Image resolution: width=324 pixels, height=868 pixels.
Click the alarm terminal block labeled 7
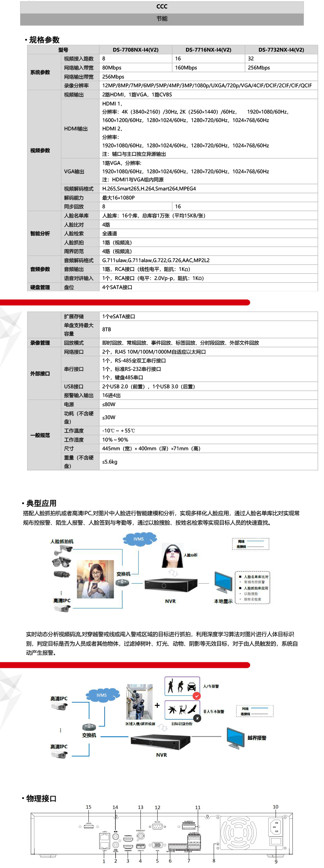point(194,841)
